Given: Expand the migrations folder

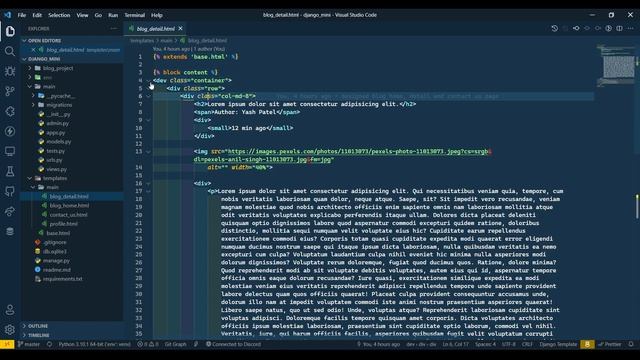Looking at the screenshot, I should pyautogui.click(x=72, y=105).
